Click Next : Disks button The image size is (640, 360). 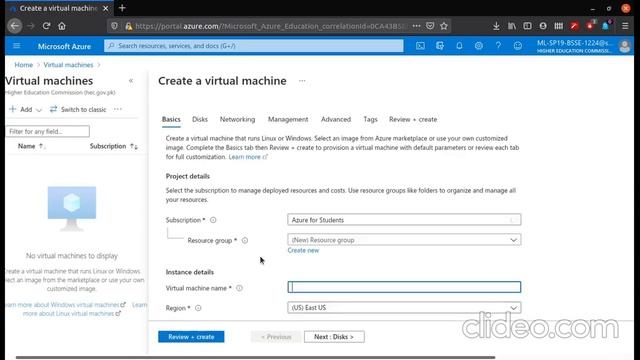[x=334, y=337]
